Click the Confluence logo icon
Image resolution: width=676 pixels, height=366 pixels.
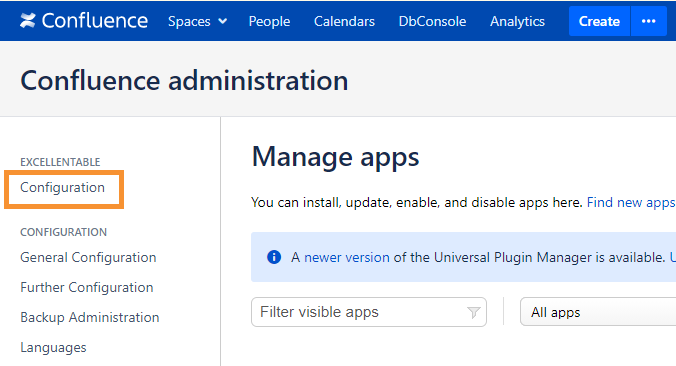click(x=28, y=21)
